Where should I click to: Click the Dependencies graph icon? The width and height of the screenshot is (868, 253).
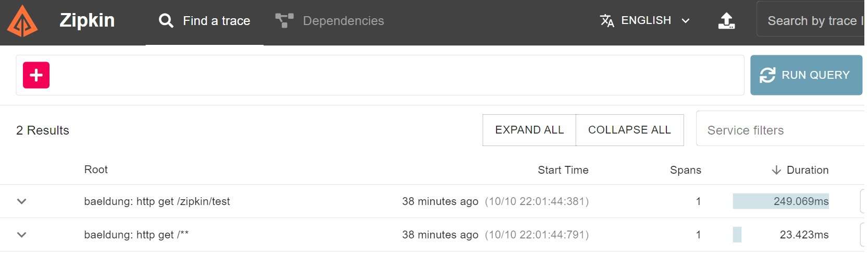tap(284, 21)
